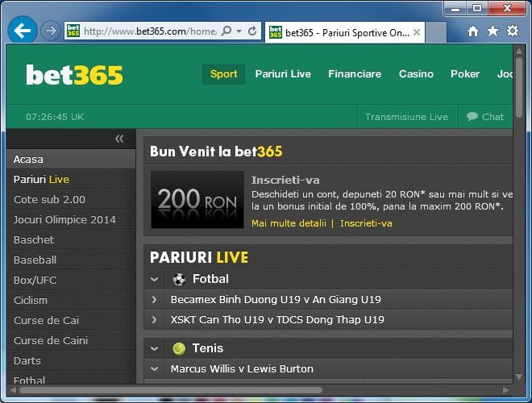
Task: Expand the Becamex Binh Duong U19 match chevron
Action: 155,300
